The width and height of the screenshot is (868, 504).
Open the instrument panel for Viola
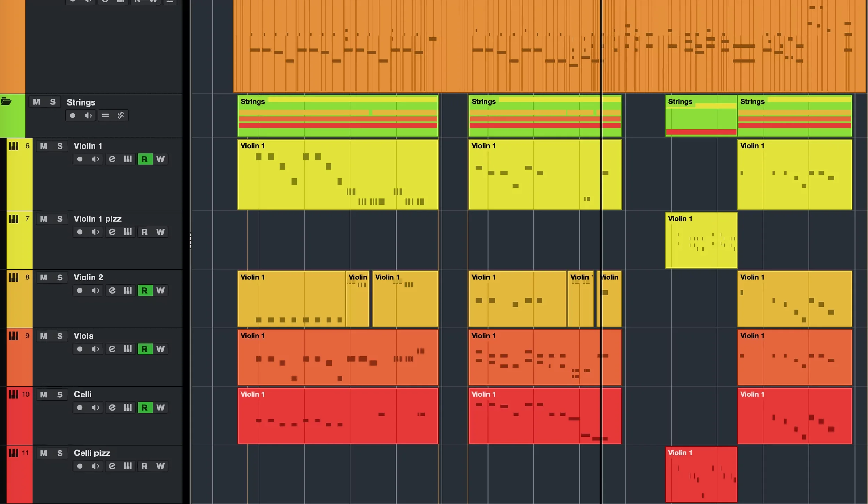[128, 349]
